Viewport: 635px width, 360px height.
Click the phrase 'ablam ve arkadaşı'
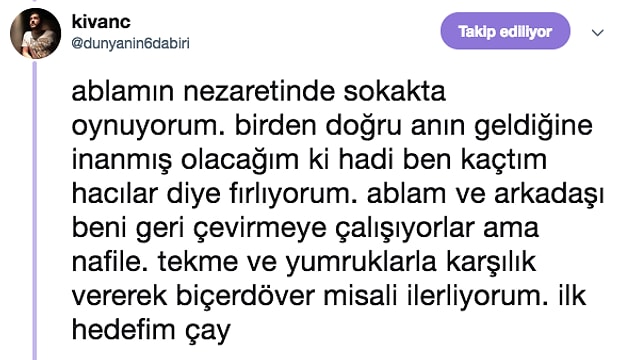(x=486, y=195)
